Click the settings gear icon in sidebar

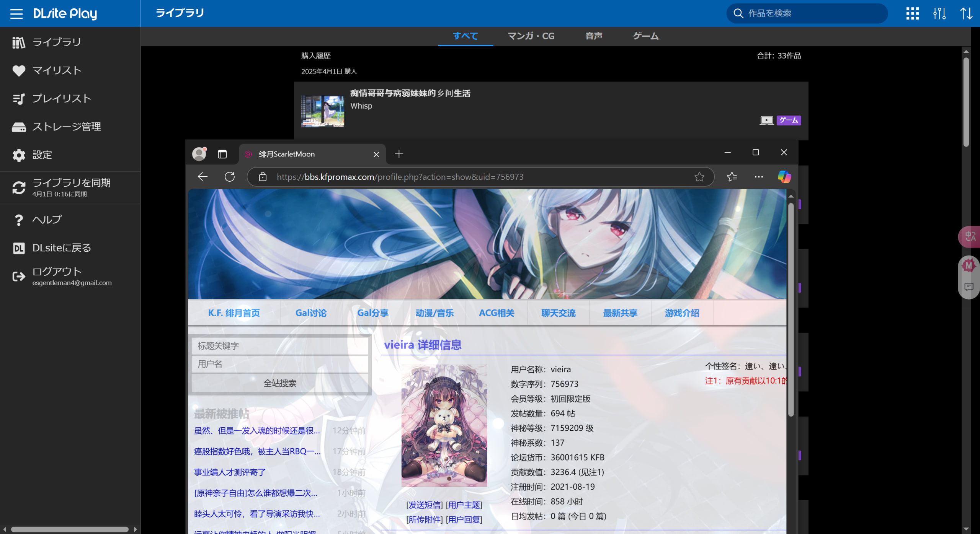coord(18,155)
